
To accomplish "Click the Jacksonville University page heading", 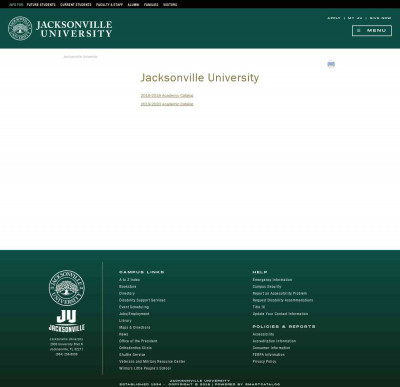I will coord(200,78).
